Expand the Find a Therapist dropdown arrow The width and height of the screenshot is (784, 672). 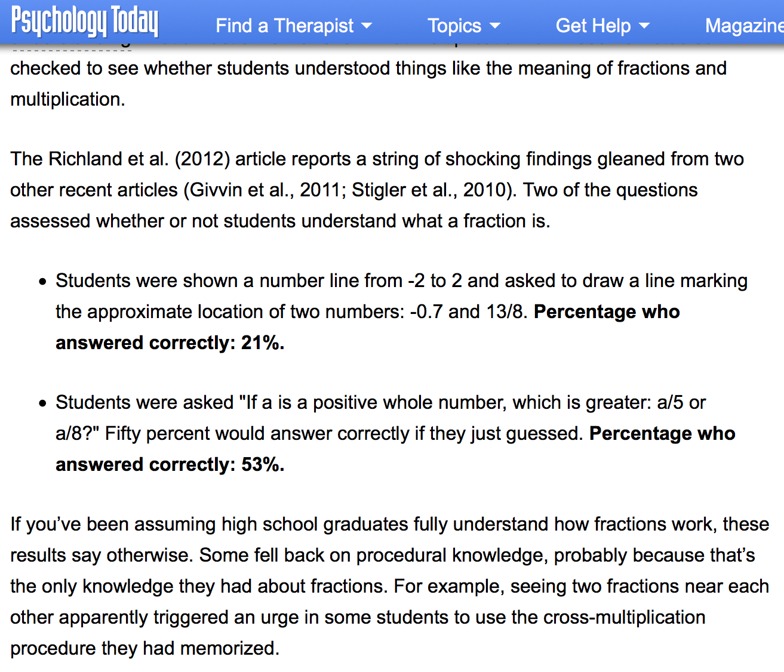367,26
